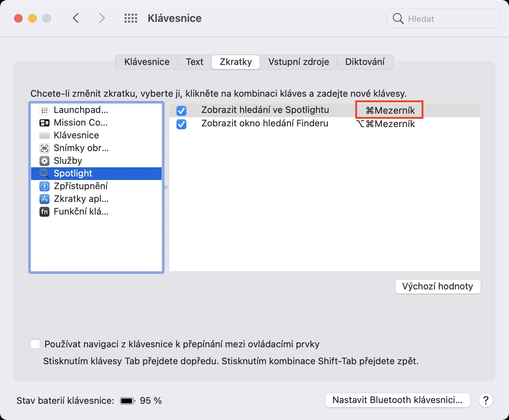Screen dimensions: 509x420
Task: Enable keyboard navigation between controls checkbox
Action: click(35, 344)
